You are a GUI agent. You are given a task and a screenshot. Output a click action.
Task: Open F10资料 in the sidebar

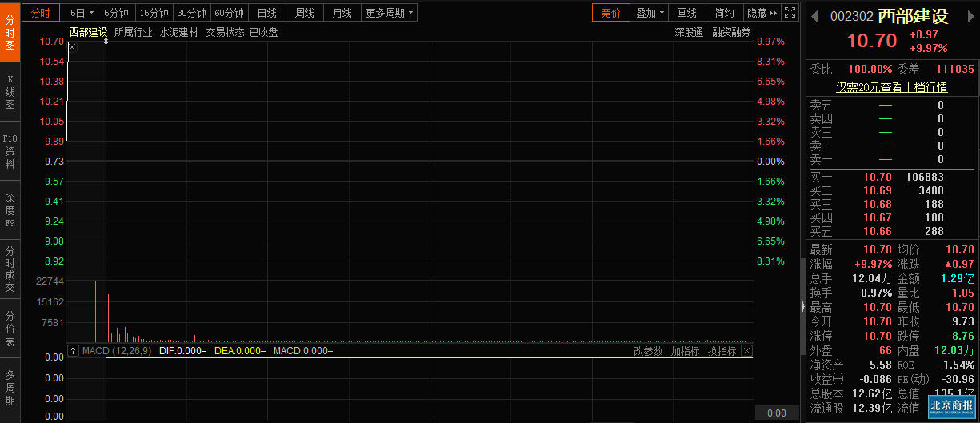10,151
